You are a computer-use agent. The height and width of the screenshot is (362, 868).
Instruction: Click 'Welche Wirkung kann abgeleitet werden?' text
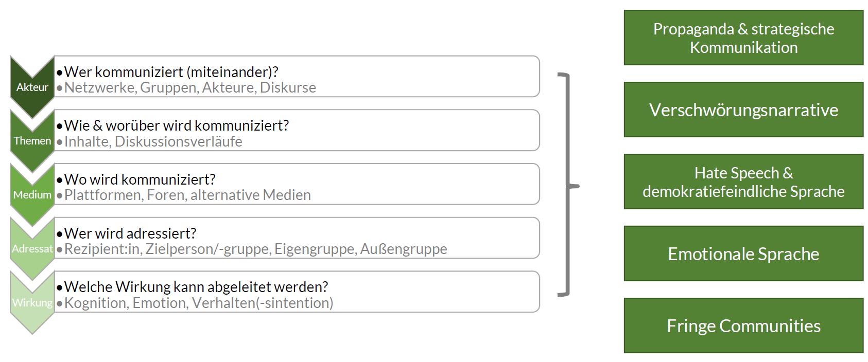click(x=196, y=287)
